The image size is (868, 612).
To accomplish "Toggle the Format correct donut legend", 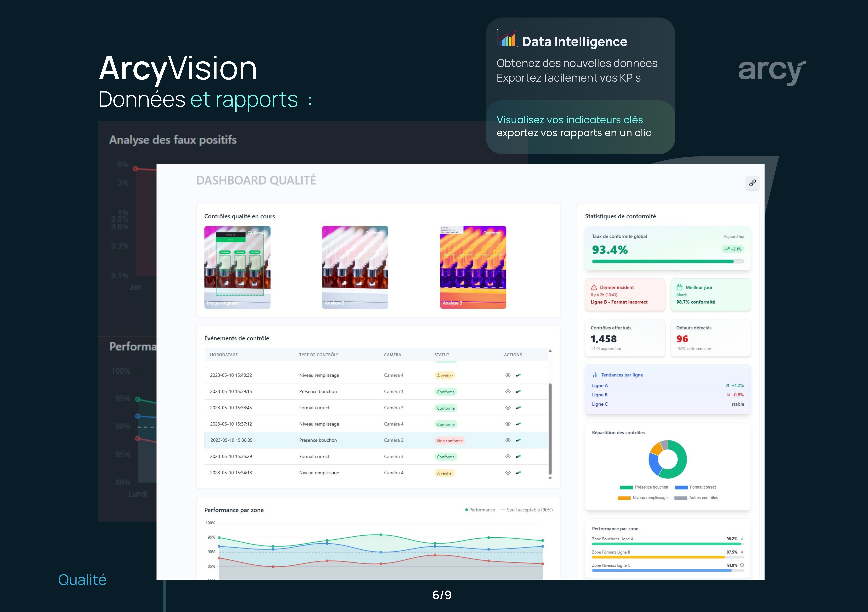I will pos(695,487).
